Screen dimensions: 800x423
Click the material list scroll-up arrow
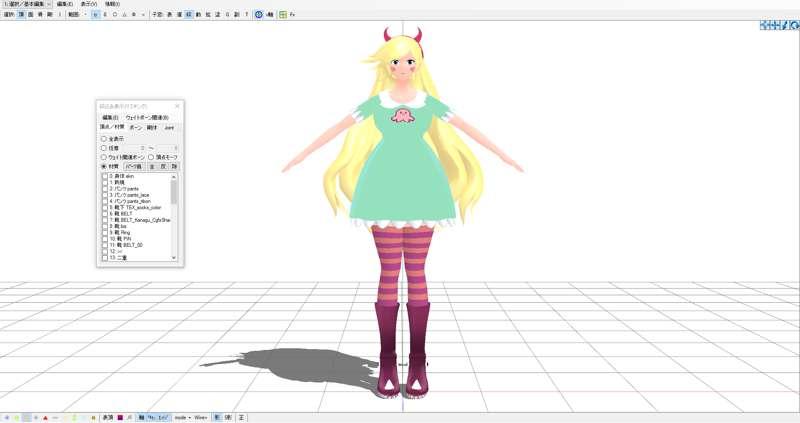tap(174, 177)
